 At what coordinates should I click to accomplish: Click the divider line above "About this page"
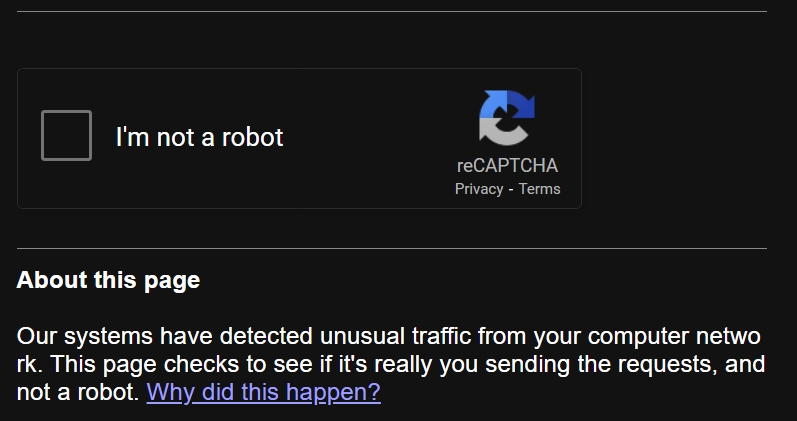[391, 249]
